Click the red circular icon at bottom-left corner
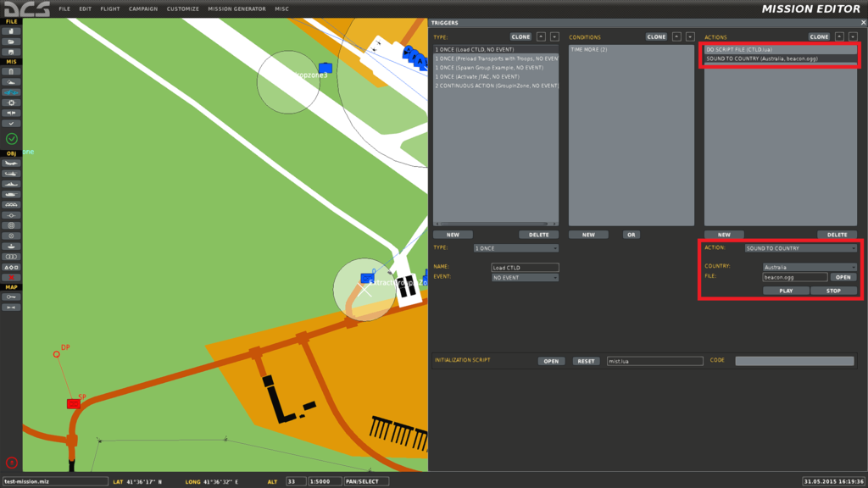The height and width of the screenshot is (488, 868). (x=11, y=463)
